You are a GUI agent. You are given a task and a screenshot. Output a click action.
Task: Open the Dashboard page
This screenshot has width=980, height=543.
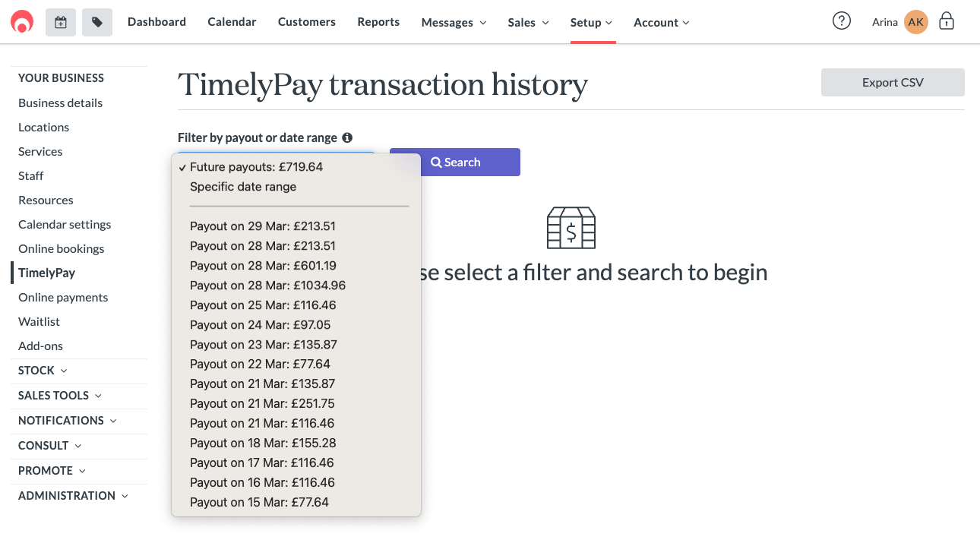(x=156, y=22)
